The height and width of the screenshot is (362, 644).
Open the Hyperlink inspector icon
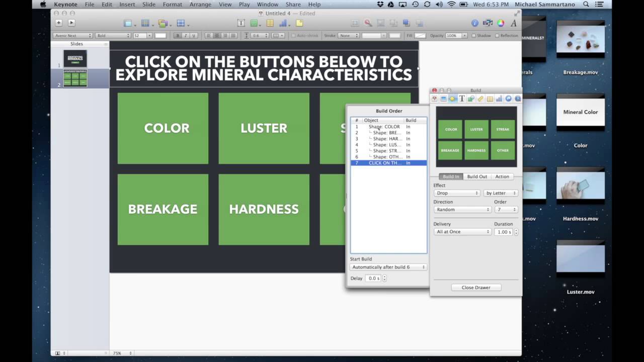pyautogui.click(x=508, y=99)
